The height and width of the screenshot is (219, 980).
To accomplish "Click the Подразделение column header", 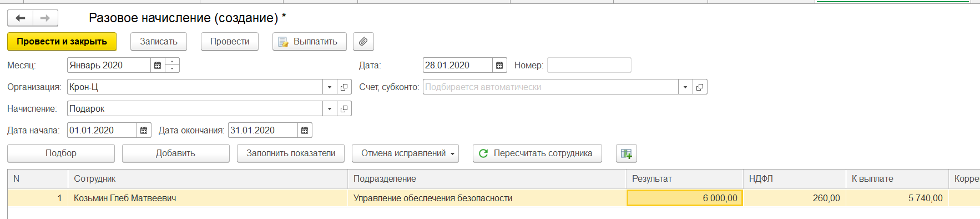I will tap(487, 179).
